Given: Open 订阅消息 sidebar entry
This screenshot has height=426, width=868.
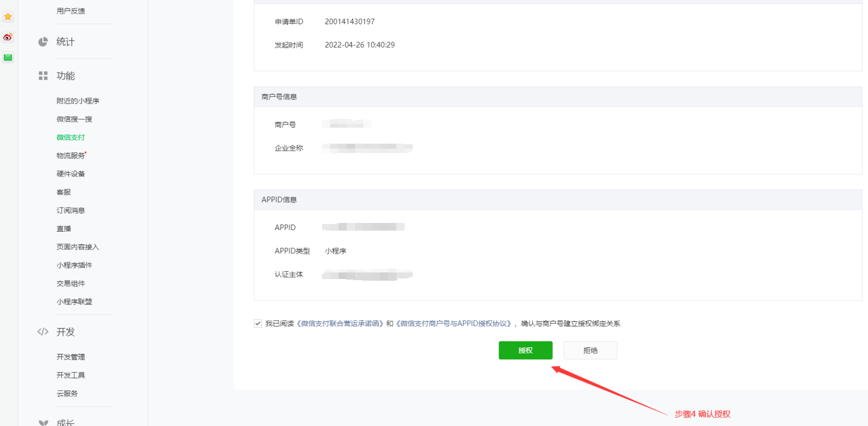Looking at the screenshot, I should coord(70,210).
